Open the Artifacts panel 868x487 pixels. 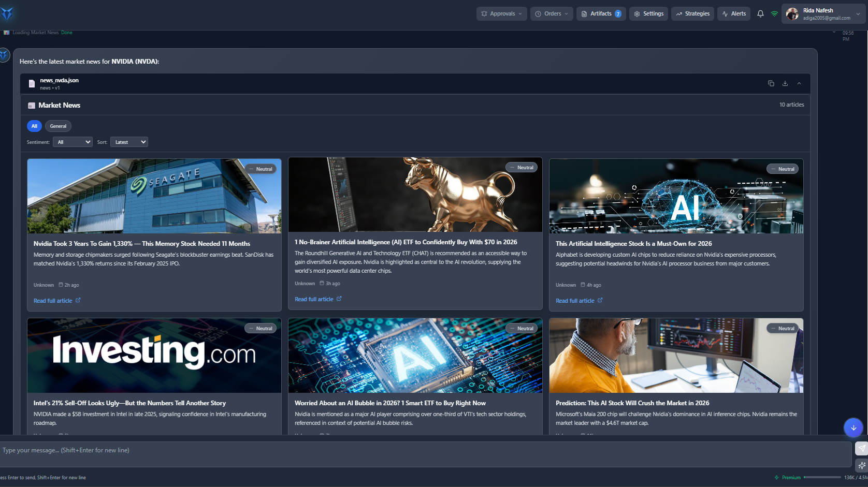pos(601,14)
